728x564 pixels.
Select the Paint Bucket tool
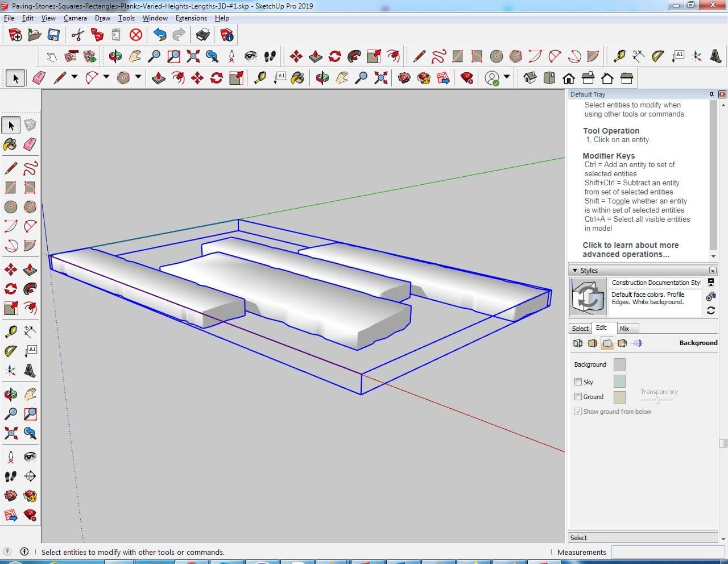pos(10,144)
